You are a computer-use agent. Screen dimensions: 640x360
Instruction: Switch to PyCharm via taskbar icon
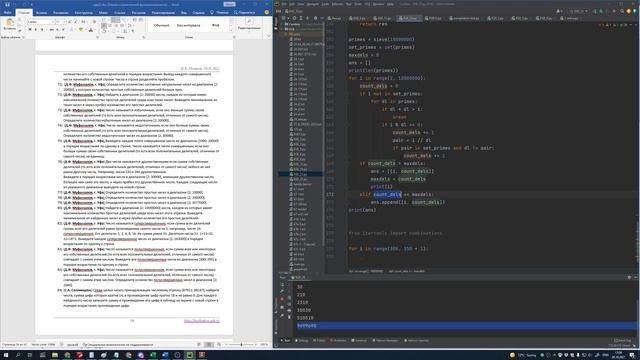(x=190, y=355)
